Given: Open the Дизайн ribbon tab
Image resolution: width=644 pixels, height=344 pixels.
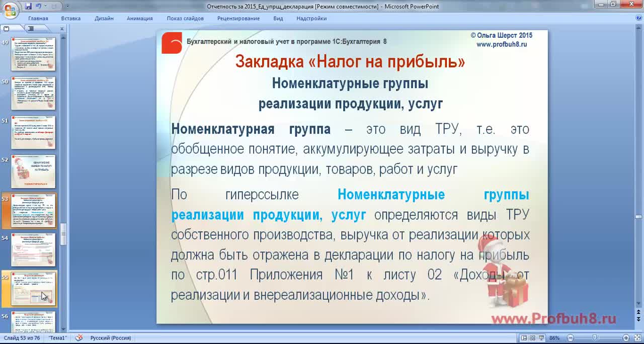Looking at the screenshot, I should [x=104, y=19].
